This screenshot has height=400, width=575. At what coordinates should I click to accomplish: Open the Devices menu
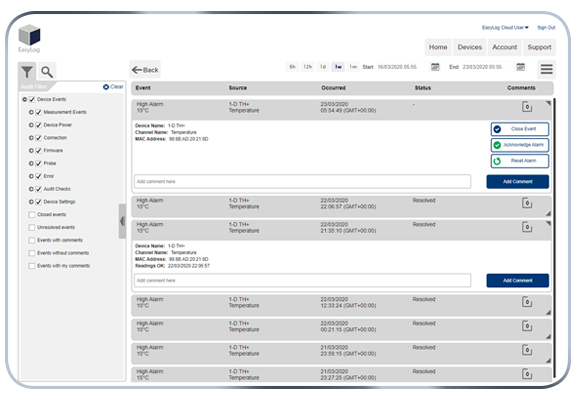470,47
